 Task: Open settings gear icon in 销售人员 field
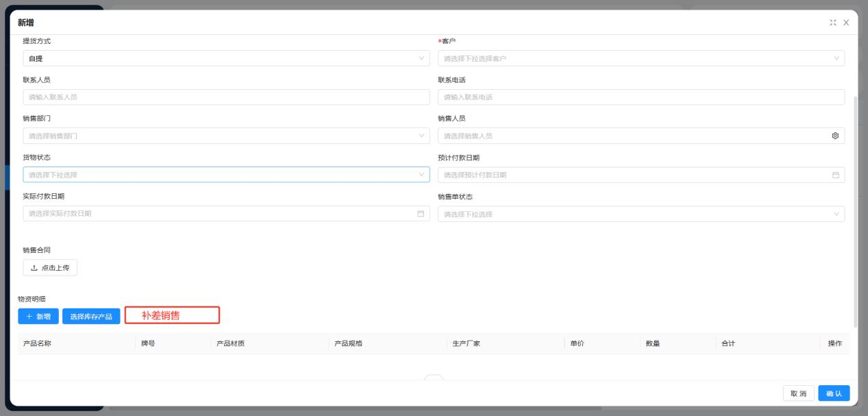click(835, 136)
